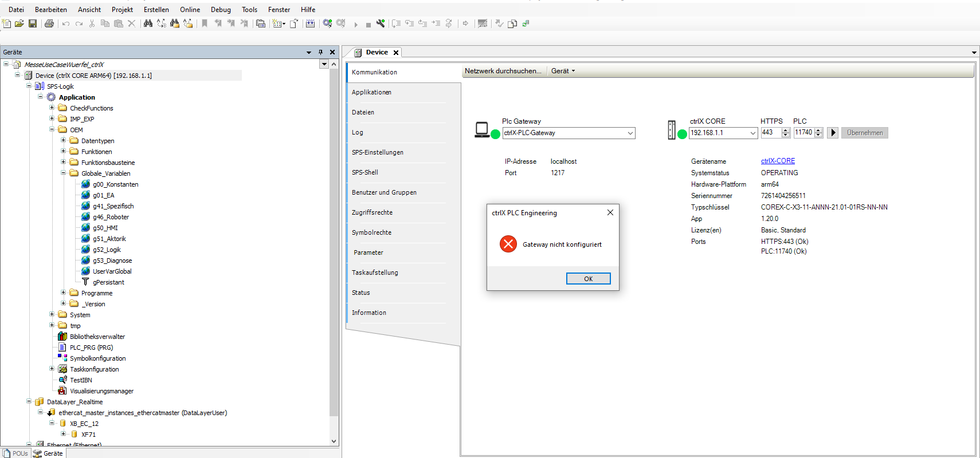980x458 pixels.
Task: Expand the Gerät dropdown menu
Action: coord(563,71)
